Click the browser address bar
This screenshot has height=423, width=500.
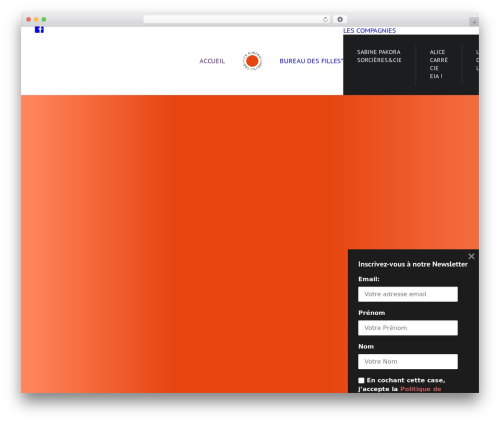click(237, 20)
